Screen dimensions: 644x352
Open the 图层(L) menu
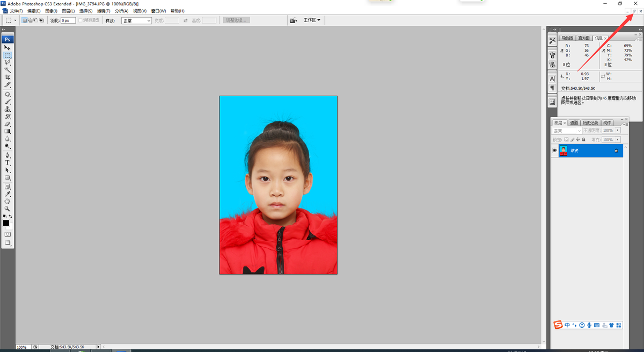[68, 11]
